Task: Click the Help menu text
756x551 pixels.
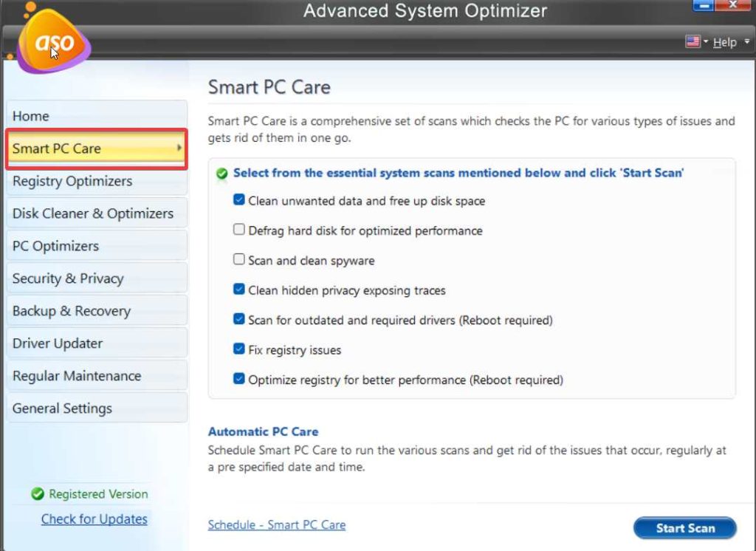Action: pyautogui.click(x=725, y=42)
